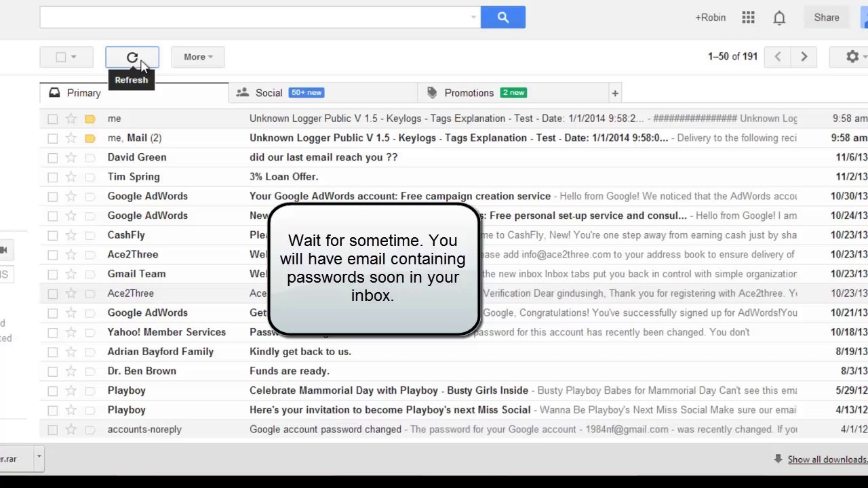Check the Adrian Bayford Family email
This screenshot has height=488, width=868.
[x=53, y=352]
